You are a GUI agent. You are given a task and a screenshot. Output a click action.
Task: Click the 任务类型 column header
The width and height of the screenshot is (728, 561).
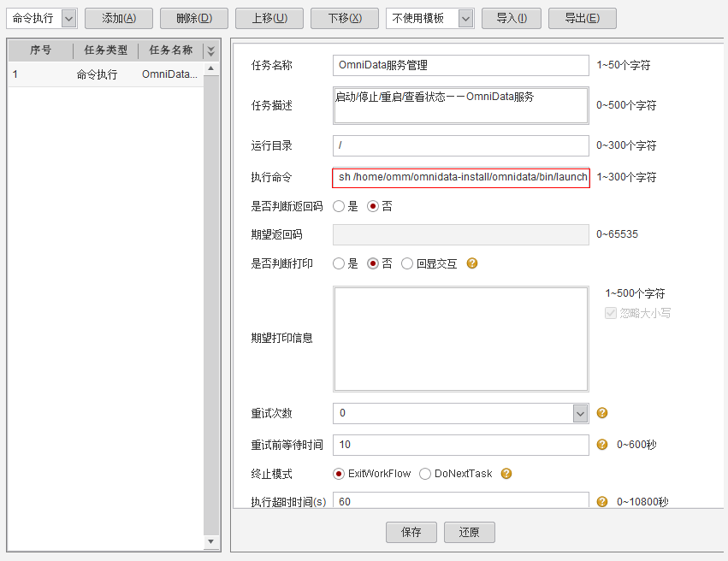coord(106,50)
